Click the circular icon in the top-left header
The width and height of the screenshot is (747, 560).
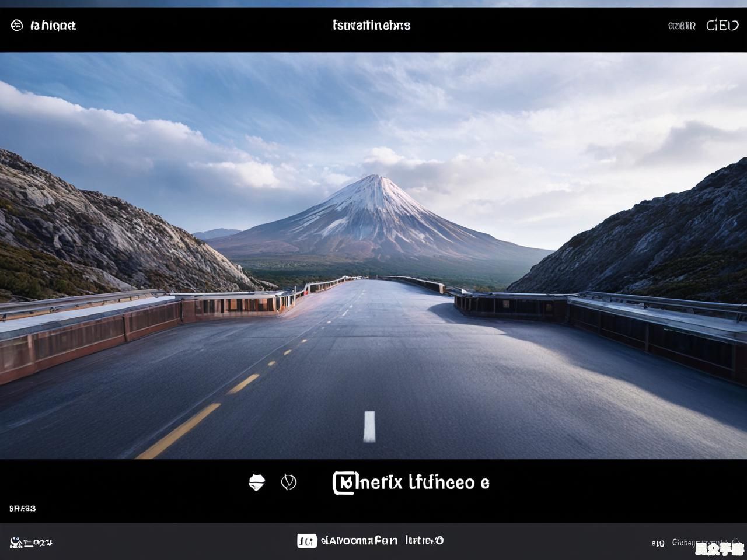16,25
